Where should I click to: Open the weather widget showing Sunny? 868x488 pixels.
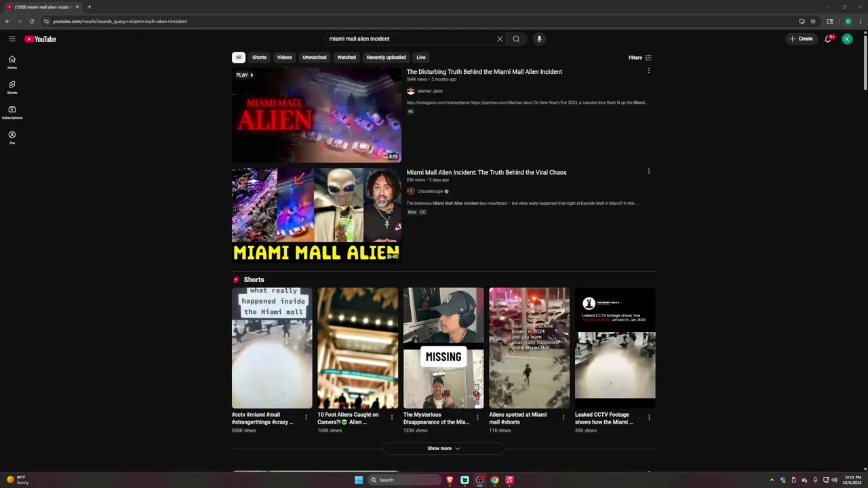18,480
